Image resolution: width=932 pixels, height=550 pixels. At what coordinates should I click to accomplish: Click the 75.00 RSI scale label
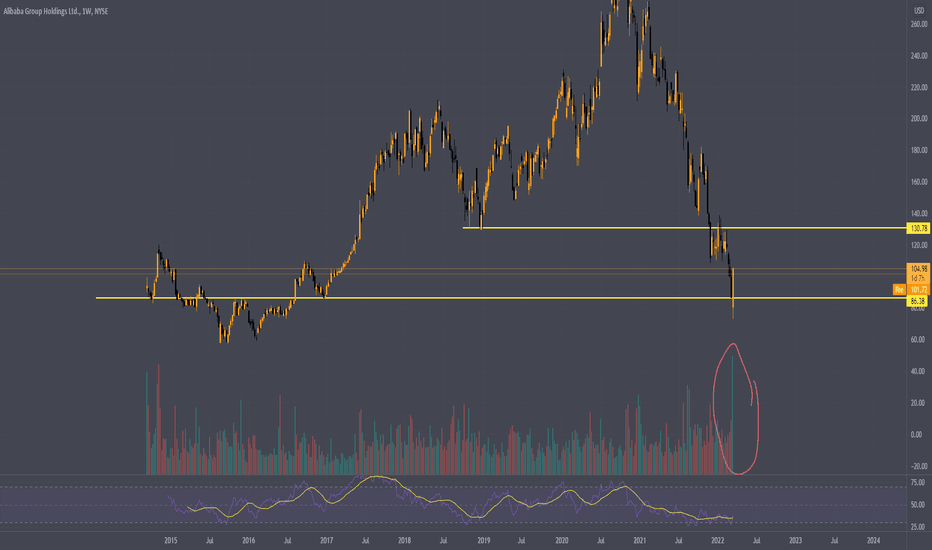[919, 483]
